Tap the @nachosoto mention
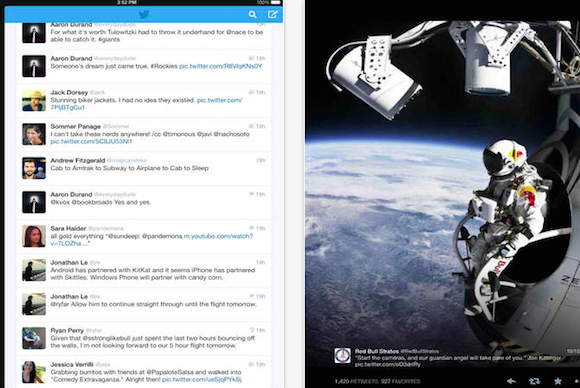This screenshot has height=388, width=580. coord(231,134)
